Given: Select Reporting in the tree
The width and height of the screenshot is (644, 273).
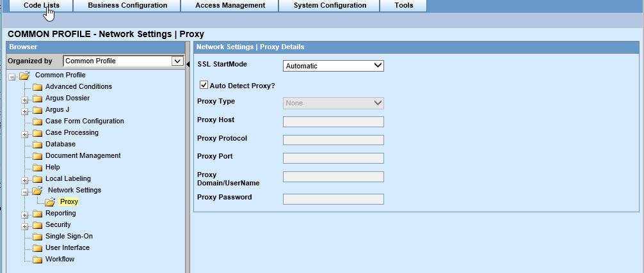Looking at the screenshot, I should click(x=60, y=213).
